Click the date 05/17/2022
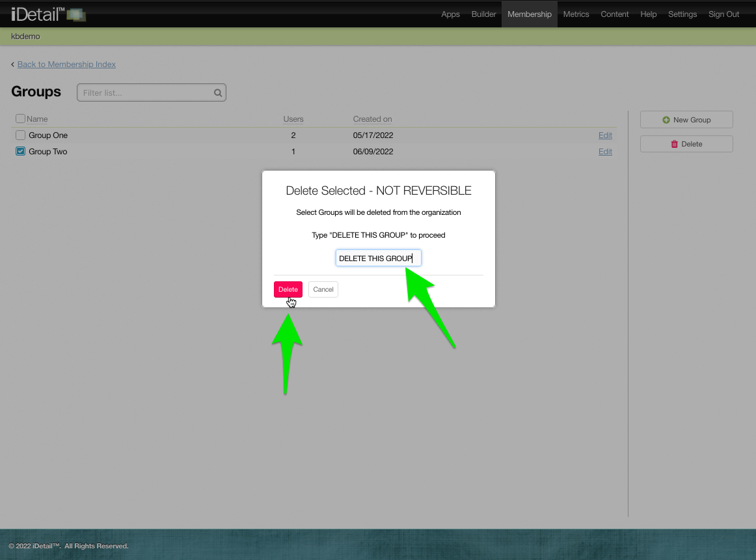The width and height of the screenshot is (756, 560). pyautogui.click(x=373, y=135)
